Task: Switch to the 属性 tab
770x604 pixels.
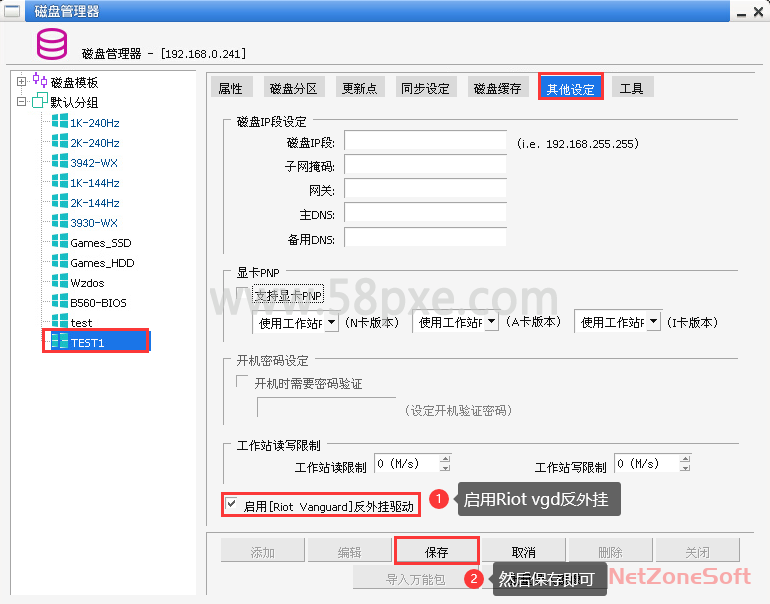Action: [230, 88]
